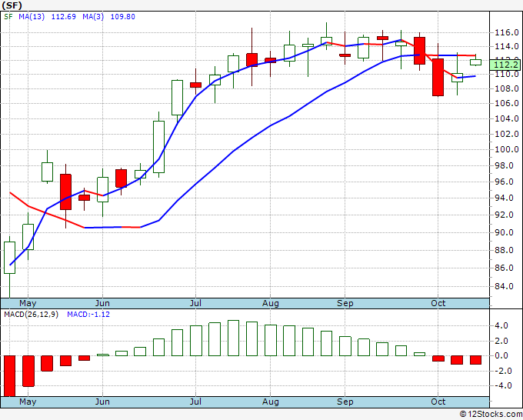This screenshot has width=523, height=420.
Task: Click the large red early-October candlestick
Action: 438,78
